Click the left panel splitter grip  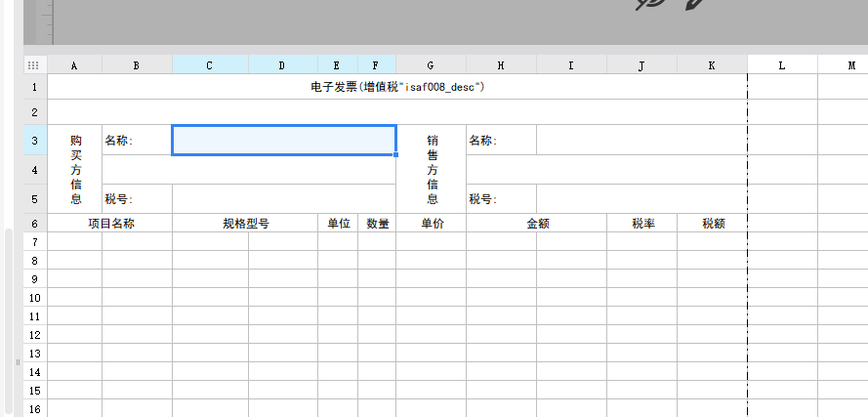(18, 362)
